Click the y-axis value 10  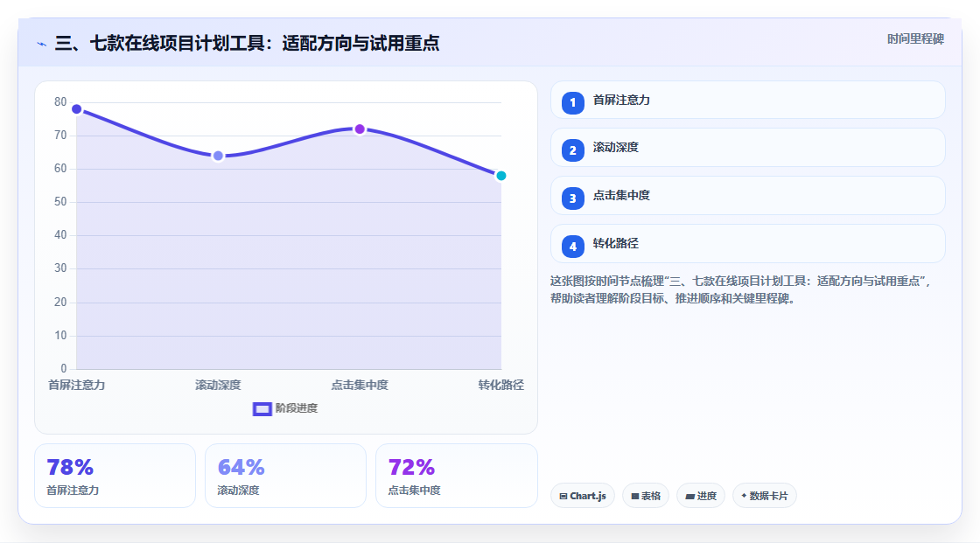pyautogui.click(x=60, y=336)
